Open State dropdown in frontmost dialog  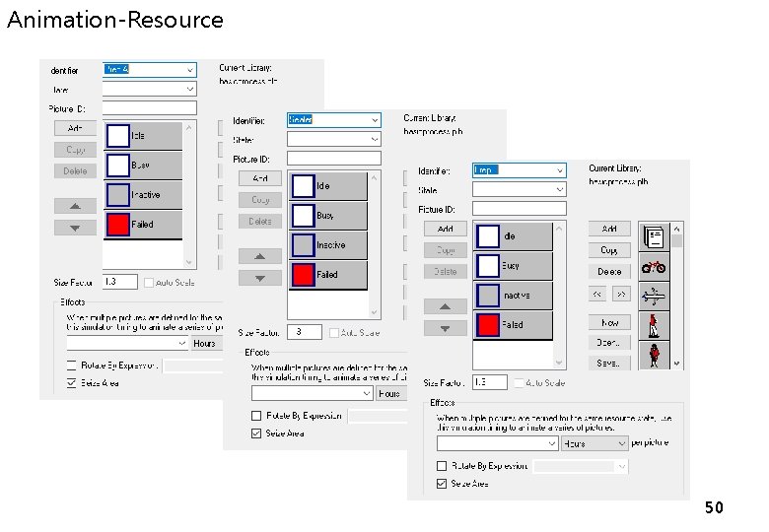click(x=560, y=189)
